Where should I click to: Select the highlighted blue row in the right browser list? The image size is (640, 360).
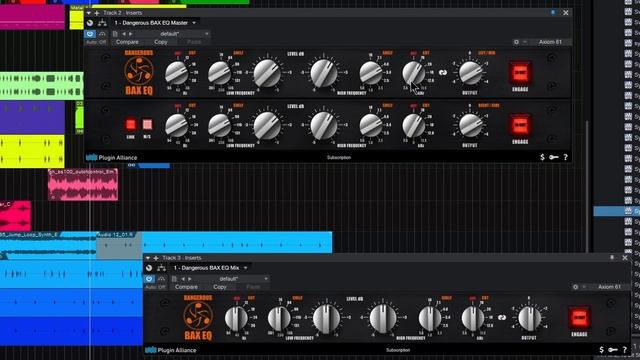[616, 211]
